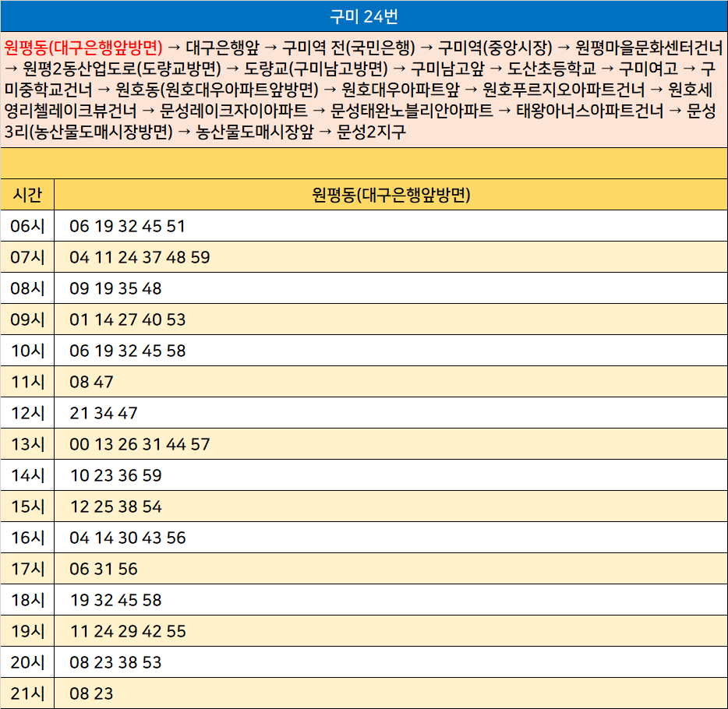Click the stop name '농산물도매시장앞' in route
Viewport: 728px width, 709px height.
[255, 132]
